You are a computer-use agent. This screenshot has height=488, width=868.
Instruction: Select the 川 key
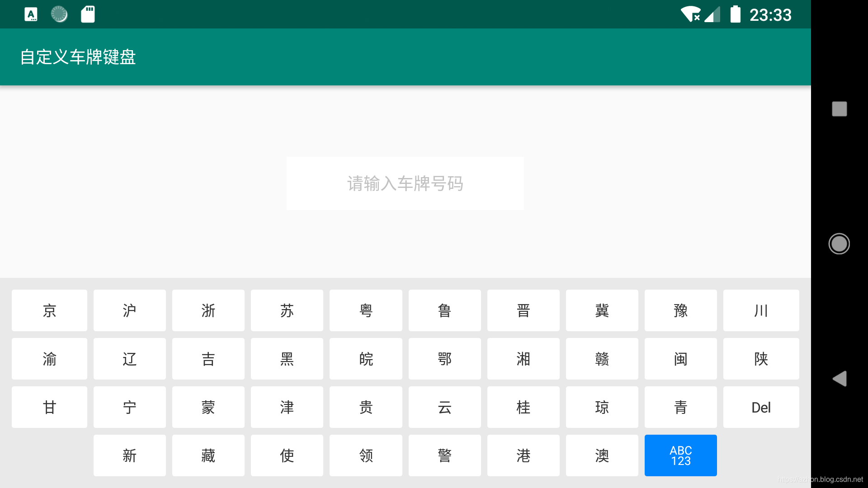pyautogui.click(x=761, y=310)
